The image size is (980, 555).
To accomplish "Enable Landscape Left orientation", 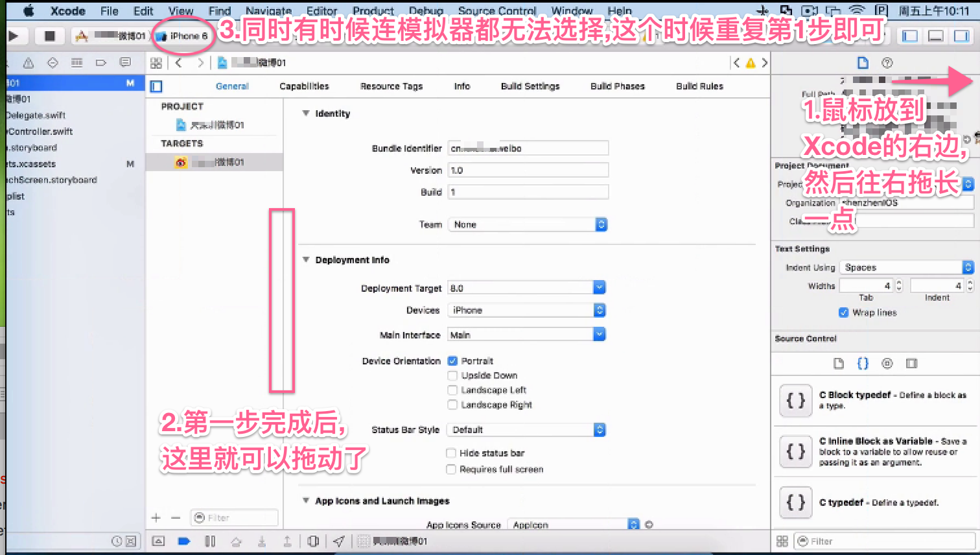I will point(452,390).
